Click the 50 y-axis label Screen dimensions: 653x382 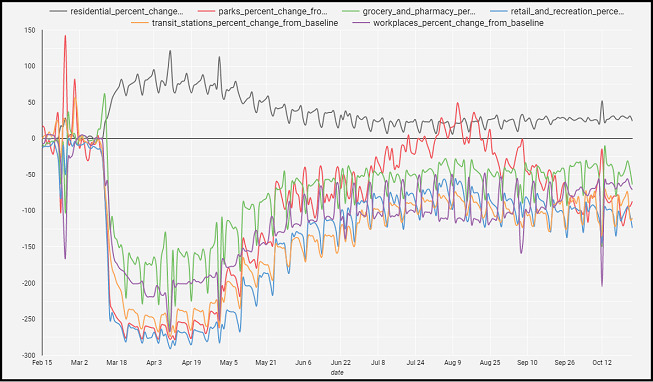pos(32,102)
